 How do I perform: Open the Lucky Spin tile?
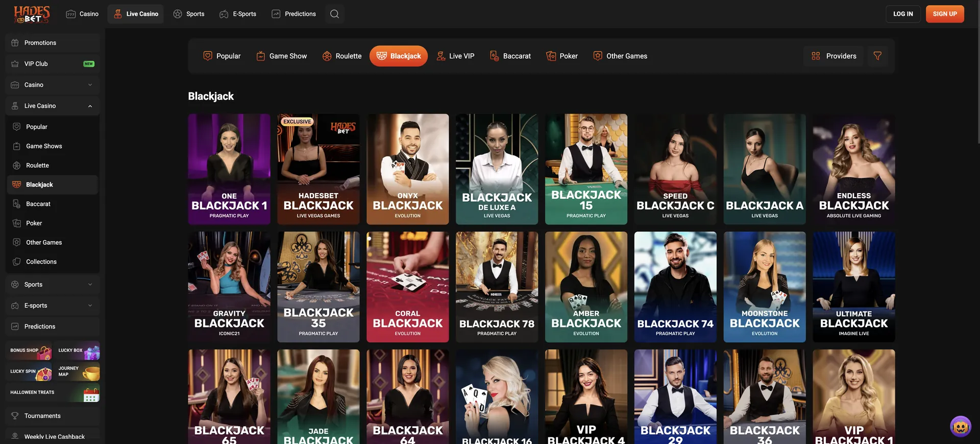pyautogui.click(x=30, y=371)
